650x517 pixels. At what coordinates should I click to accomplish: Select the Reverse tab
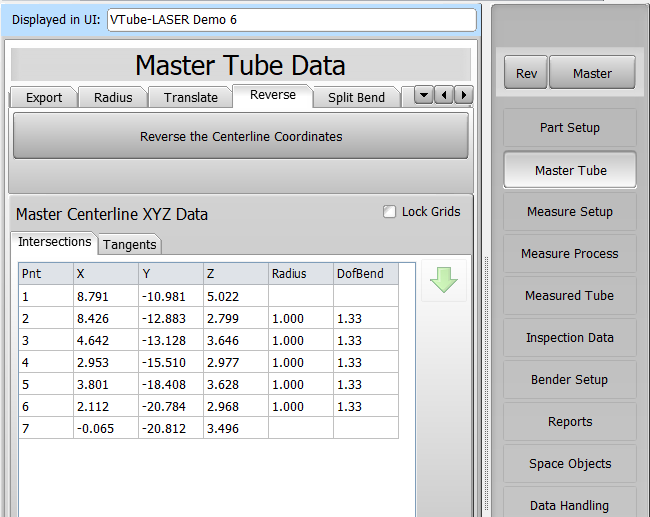coord(273,95)
